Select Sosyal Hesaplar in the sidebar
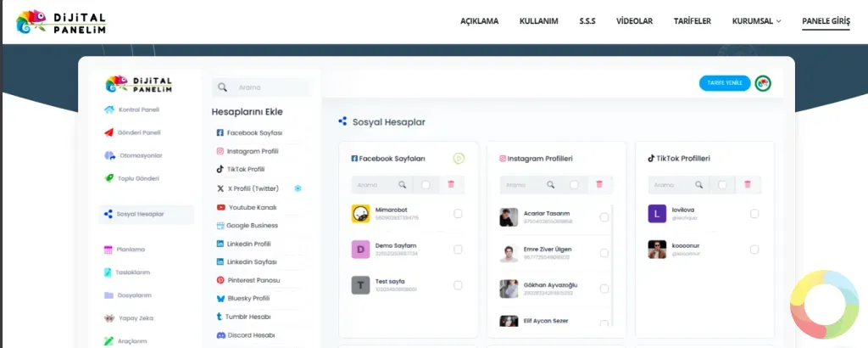 coord(146,215)
